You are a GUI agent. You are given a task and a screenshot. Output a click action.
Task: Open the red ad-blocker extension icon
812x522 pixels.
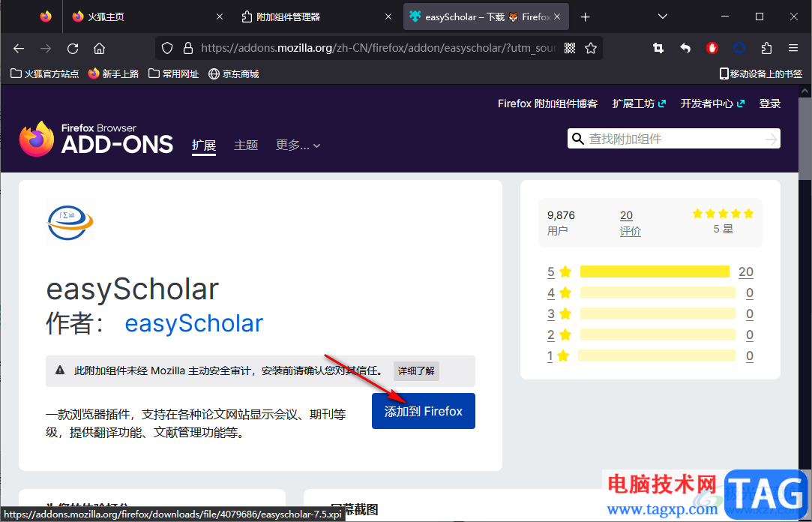pyautogui.click(x=712, y=48)
